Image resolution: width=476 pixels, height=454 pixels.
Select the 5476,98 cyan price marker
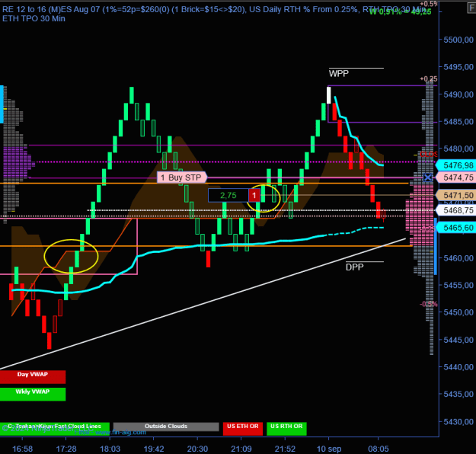pos(456,165)
